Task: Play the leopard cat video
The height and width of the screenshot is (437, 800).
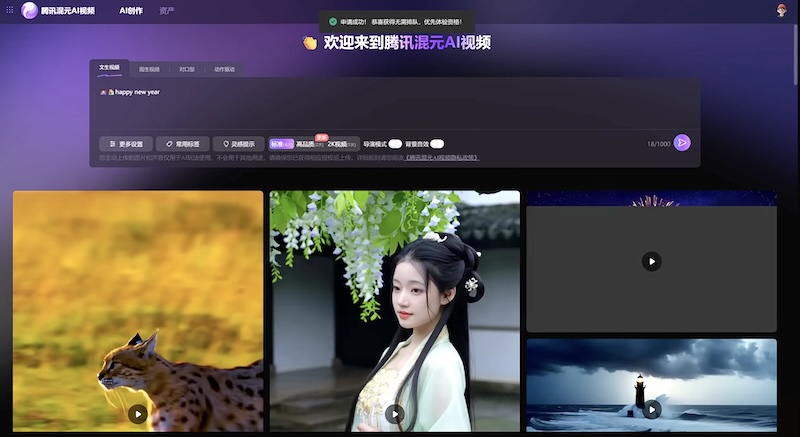Action: (138, 413)
